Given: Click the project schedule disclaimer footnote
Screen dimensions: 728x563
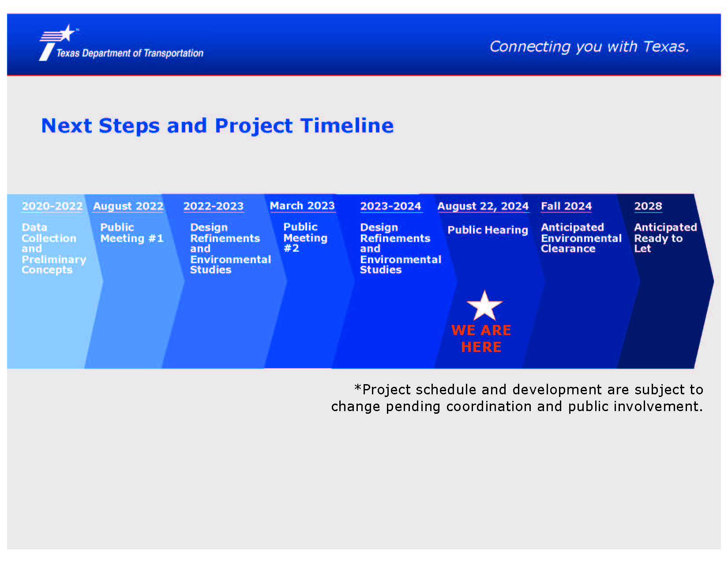Looking at the screenshot, I should (x=517, y=398).
